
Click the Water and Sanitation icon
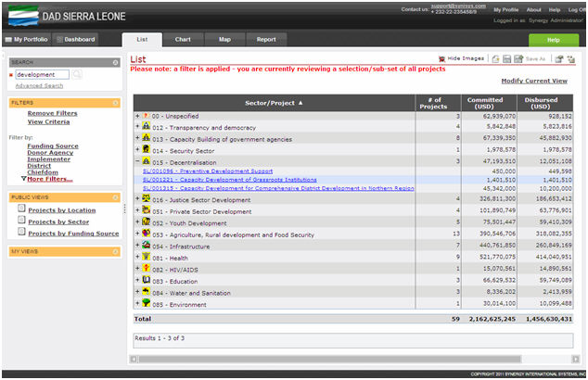pos(147,292)
